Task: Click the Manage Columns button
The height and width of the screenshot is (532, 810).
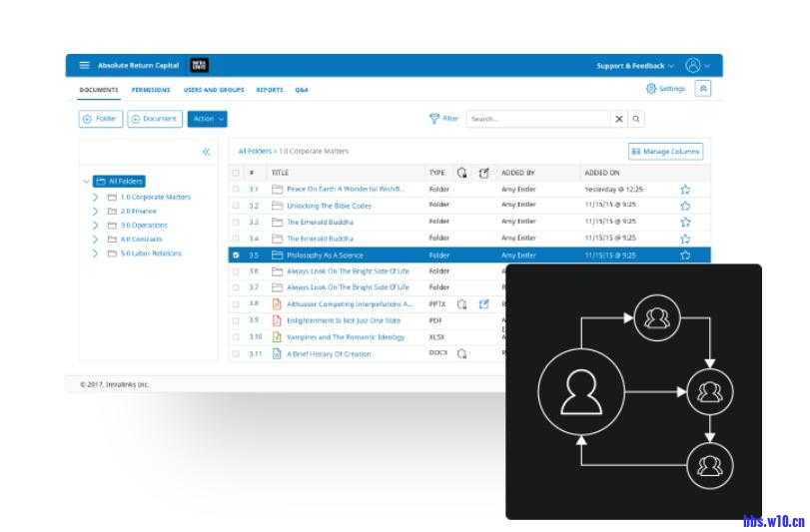Action: point(665,152)
